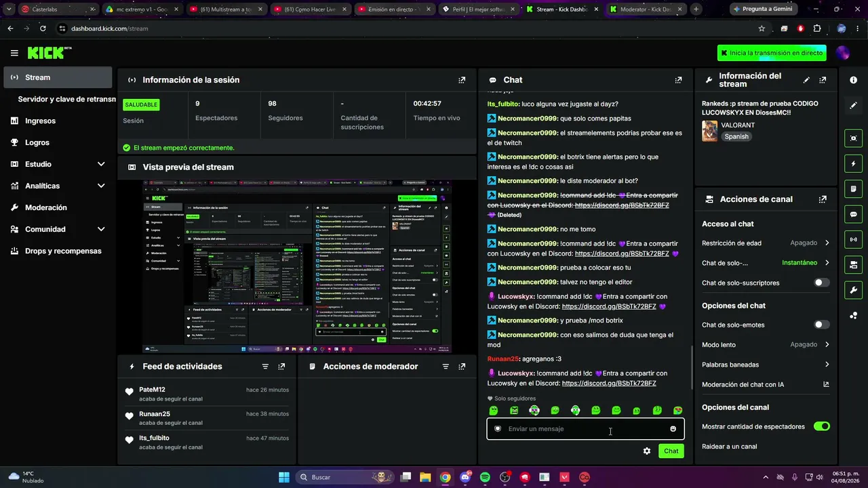Screen dimensions: 868x488
Task: Select Stream in the left sidebar
Action: (x=58, y=77)
